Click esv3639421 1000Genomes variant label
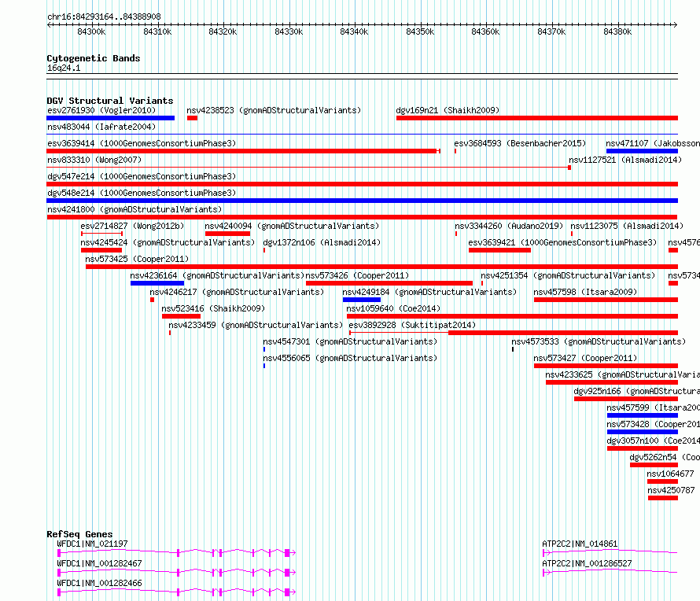 point(562,242)
